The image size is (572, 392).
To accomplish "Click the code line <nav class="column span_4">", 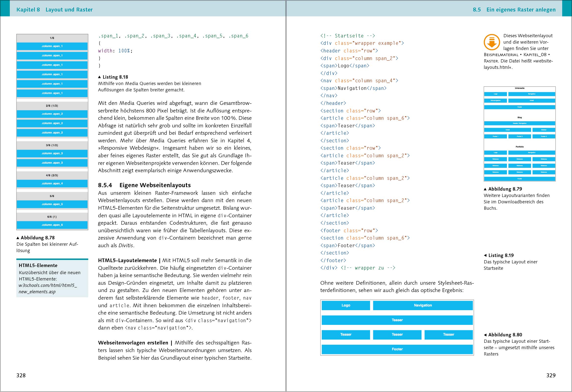I will click(359, 81).
